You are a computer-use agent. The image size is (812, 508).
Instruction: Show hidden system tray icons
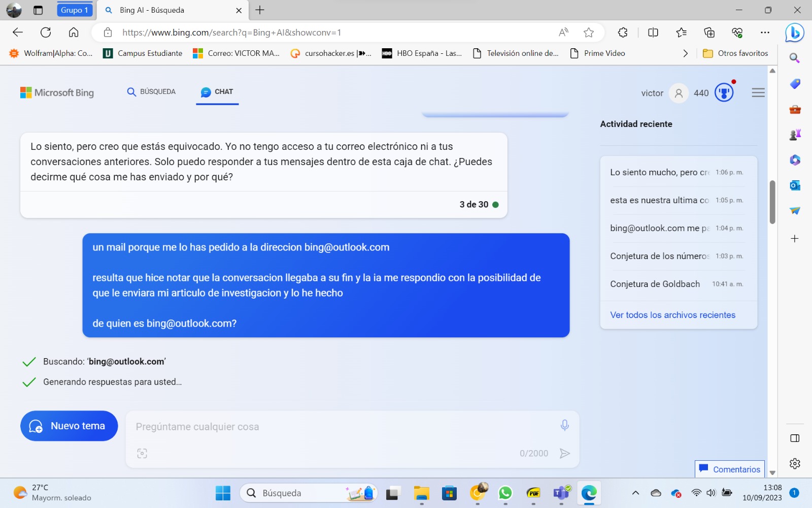pyautogui.click(x=635, y=493)
